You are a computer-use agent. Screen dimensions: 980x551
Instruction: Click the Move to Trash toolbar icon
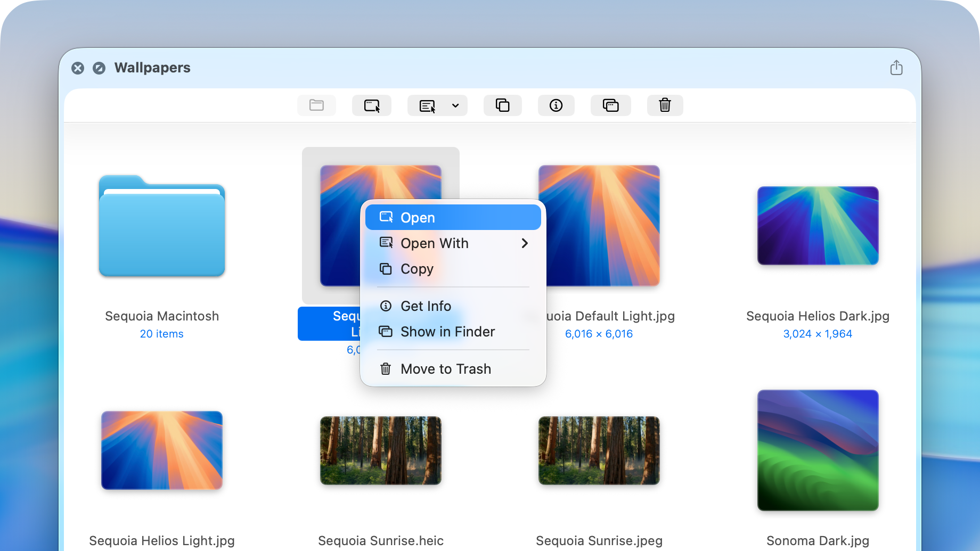(x=665, y=105)
